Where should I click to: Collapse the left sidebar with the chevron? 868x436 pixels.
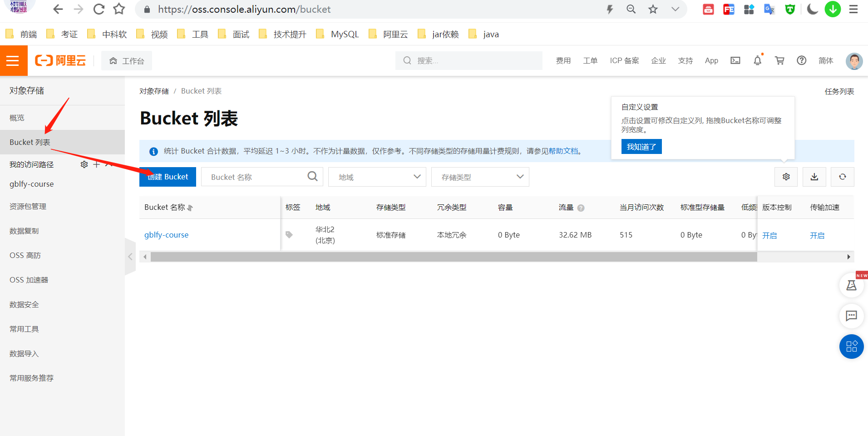pyautogui.click(x=130, y=257)
